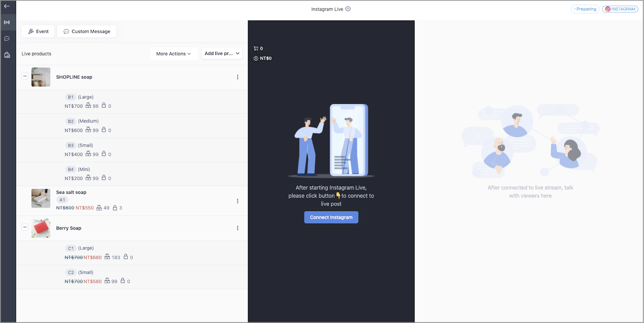The width and height of the screenshot is (644, 323).
Task: Click the NT$550 sale price
Action: click(85, 208)
